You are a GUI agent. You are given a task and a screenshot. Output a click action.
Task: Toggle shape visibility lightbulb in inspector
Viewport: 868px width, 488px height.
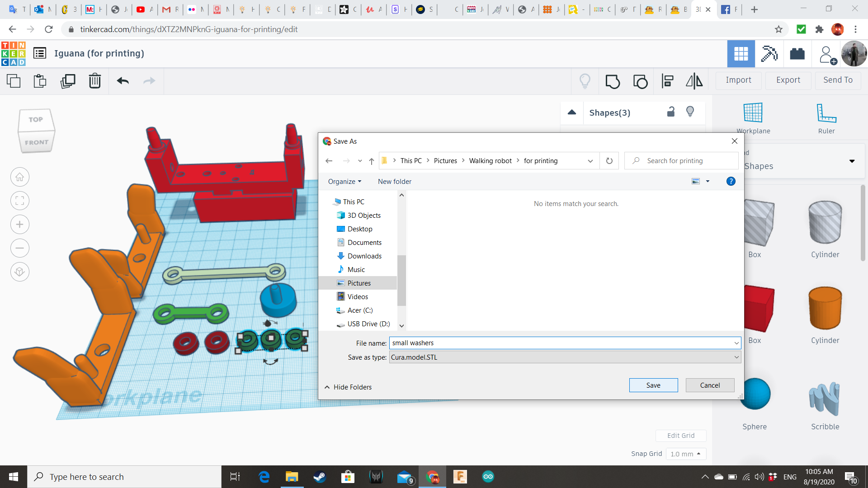point(690,112)
